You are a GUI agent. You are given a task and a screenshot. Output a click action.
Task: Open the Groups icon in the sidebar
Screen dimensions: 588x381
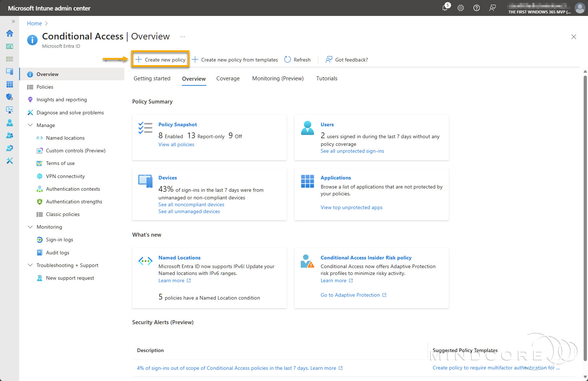9,135
